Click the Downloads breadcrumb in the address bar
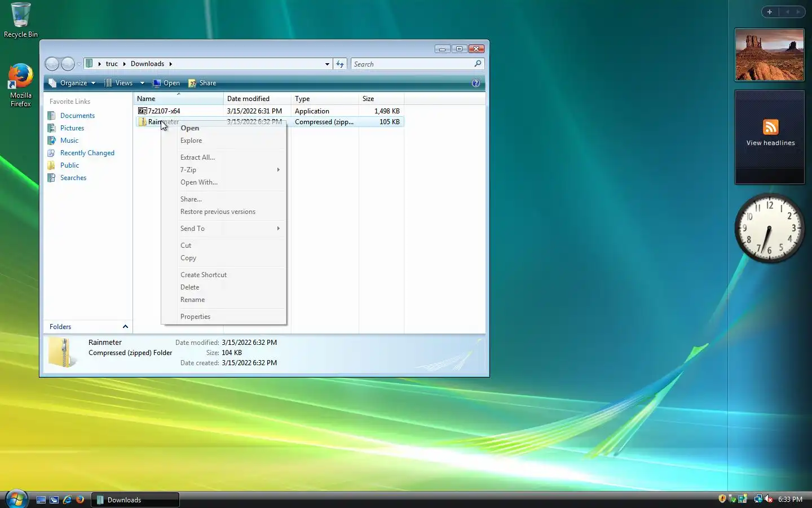Viewport: 812px width, 508px height. click(x=147, y=64)
